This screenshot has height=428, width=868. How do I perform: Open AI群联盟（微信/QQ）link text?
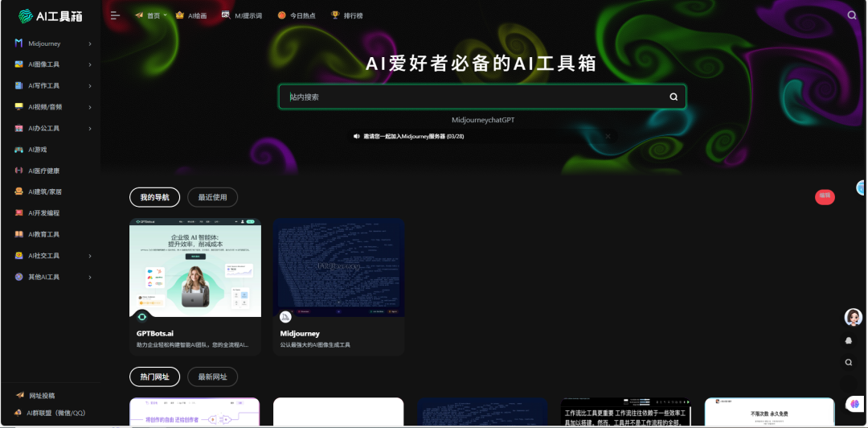pos(56,413)
